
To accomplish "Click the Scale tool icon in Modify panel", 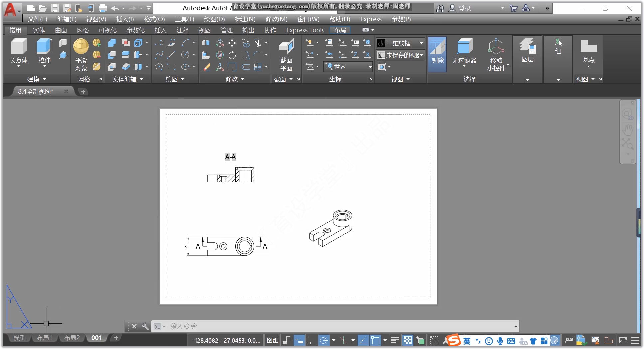I will tap(232, 67).
